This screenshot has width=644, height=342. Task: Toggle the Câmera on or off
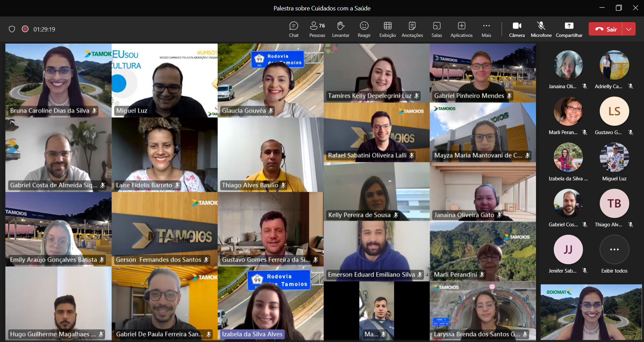[x=517, y=29]
